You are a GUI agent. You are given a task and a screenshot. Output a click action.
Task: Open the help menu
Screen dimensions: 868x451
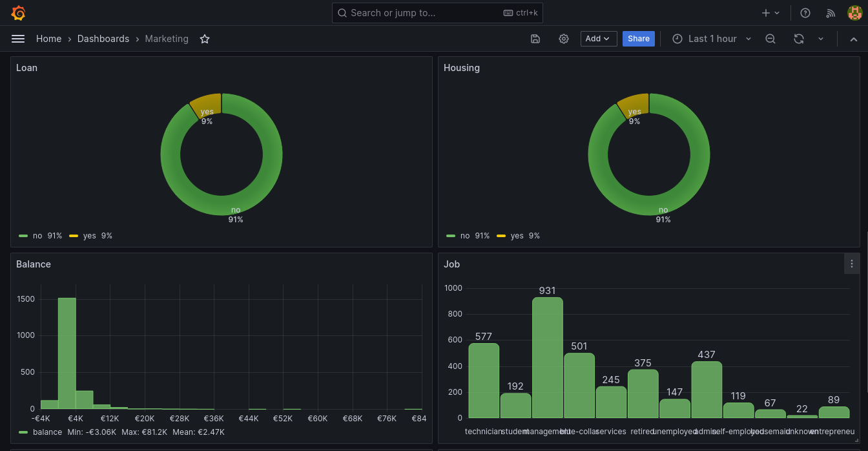805,13
